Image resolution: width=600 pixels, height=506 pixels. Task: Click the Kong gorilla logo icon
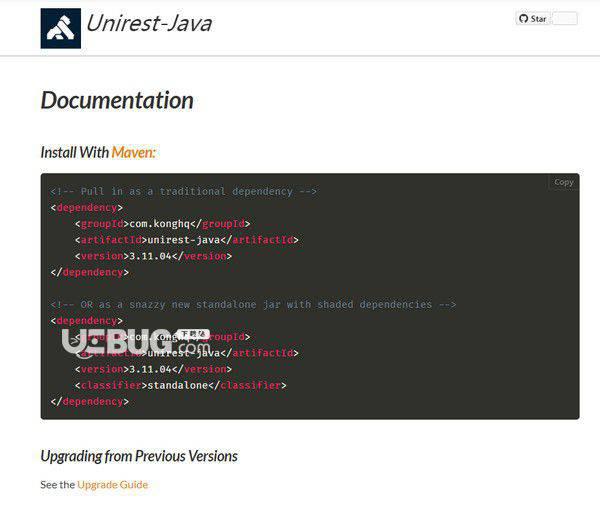60,28
